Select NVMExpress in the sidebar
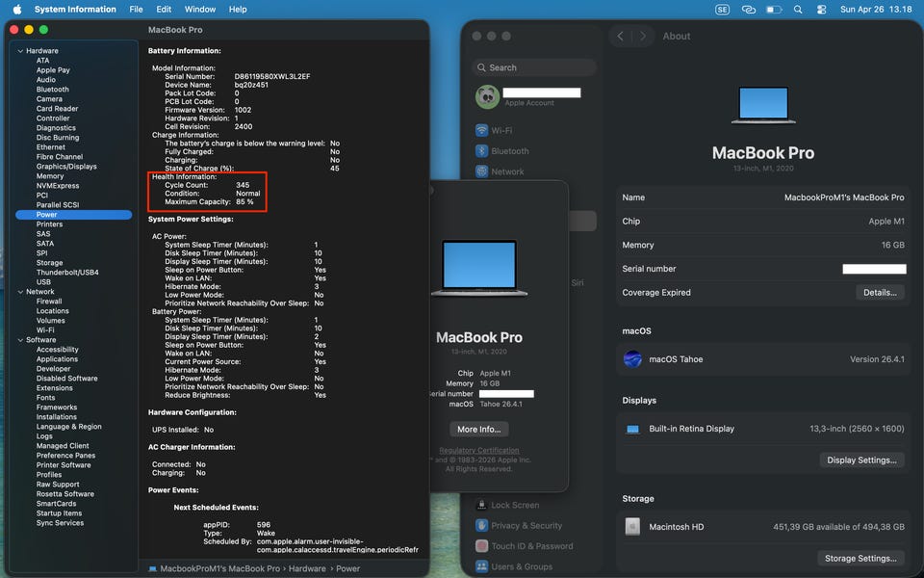924x578 pixels. coord(58,186)
